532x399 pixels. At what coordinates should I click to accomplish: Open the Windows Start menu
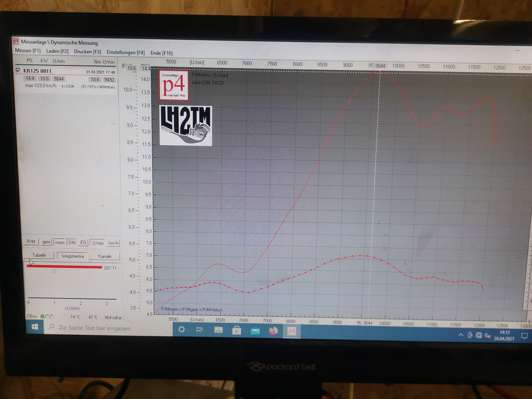point(35,327)
